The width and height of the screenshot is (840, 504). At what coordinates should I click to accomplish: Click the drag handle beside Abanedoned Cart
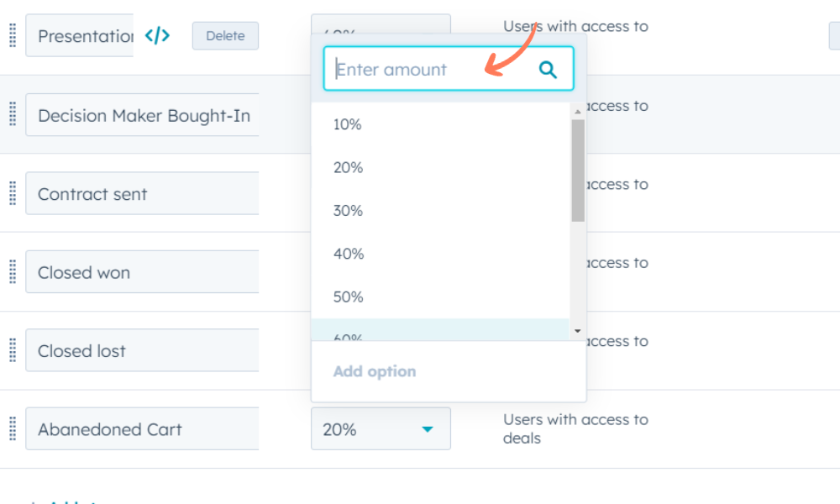pyautogui.click(x=12, y=428)
